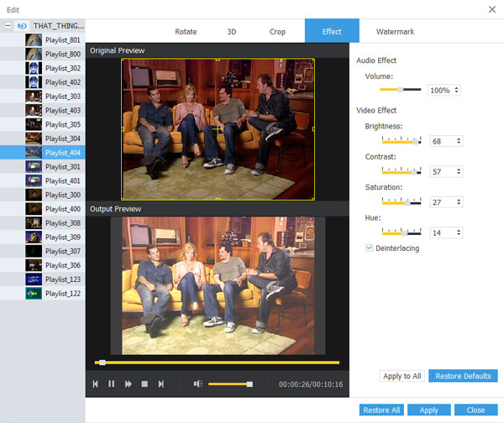Click the Output Preview video frame
Screen dimensions: 504x423
(x=218, y=285)
